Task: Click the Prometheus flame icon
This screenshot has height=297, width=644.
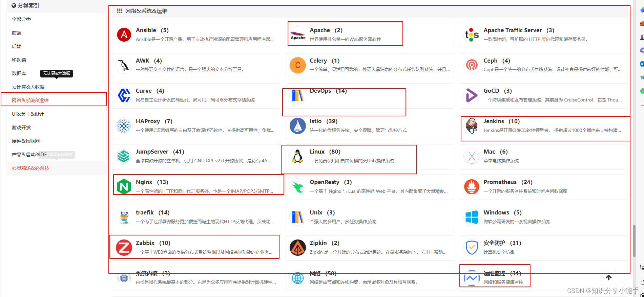Action: pyautogui.click(x=472, y=187)
